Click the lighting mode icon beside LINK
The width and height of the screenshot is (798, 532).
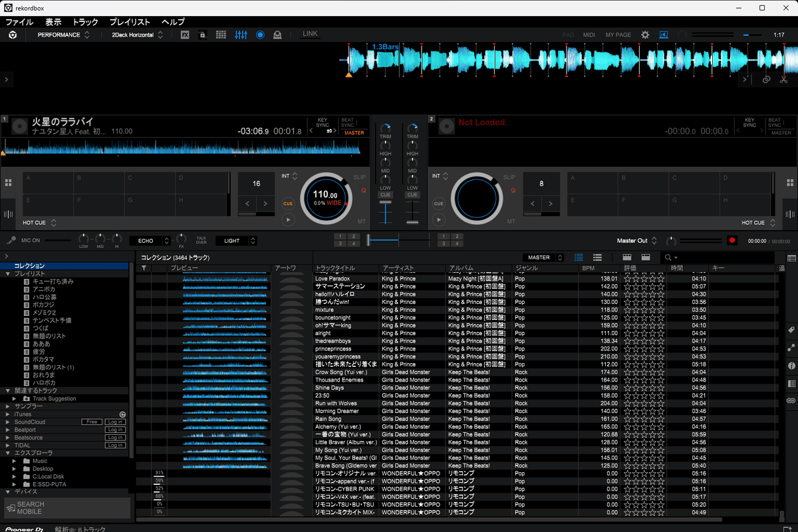coord(277,35)
